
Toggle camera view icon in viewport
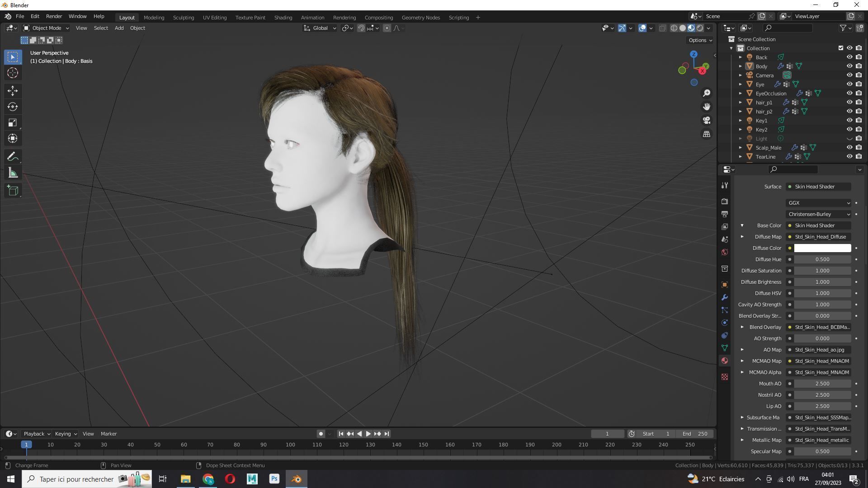706,120
